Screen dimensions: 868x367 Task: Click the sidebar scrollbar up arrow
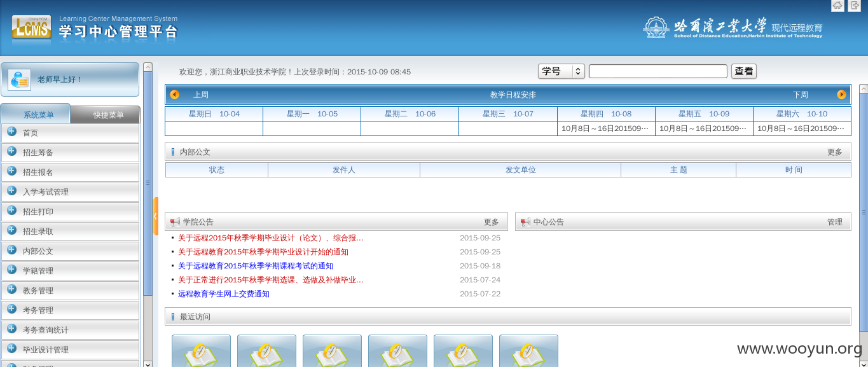click(148, 67)
